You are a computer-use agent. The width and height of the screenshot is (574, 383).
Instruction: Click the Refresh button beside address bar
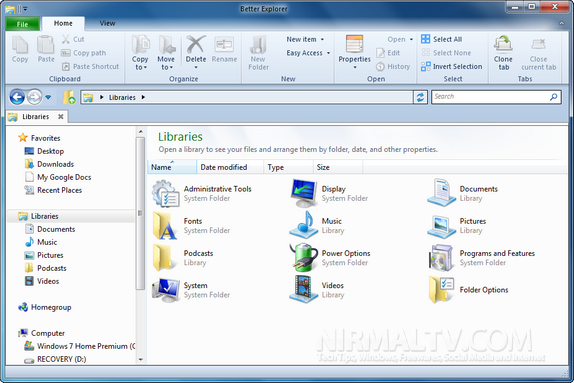[420, 97]
